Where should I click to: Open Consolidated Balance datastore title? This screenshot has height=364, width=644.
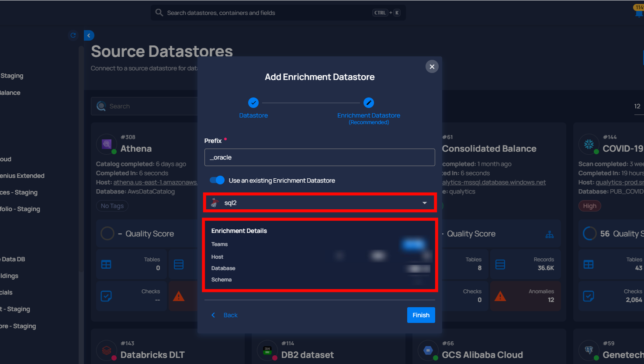[x=489, y=149]
